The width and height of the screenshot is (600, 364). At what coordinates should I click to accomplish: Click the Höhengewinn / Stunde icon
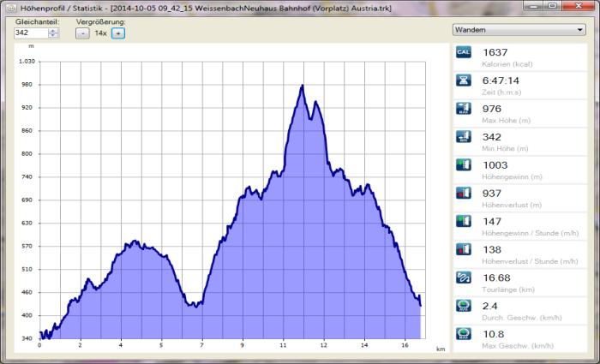click(464, 222)
